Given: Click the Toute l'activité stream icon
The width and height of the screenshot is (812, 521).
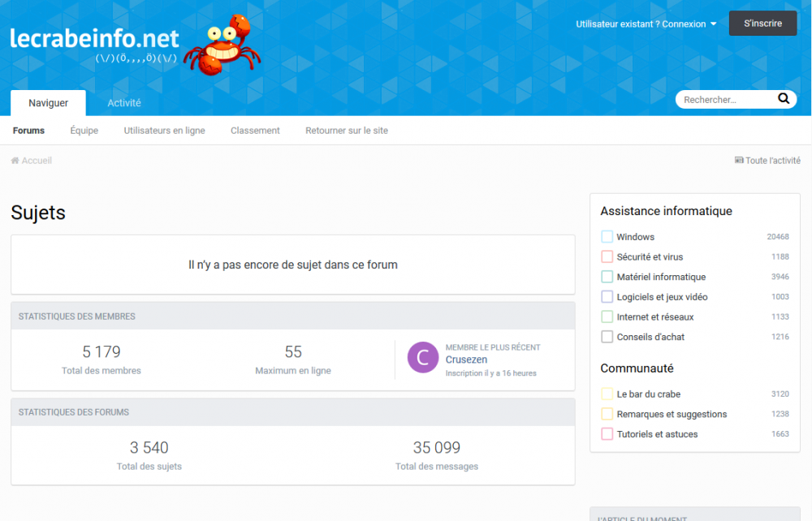Looking at the screenshot, I should [739, 160].
